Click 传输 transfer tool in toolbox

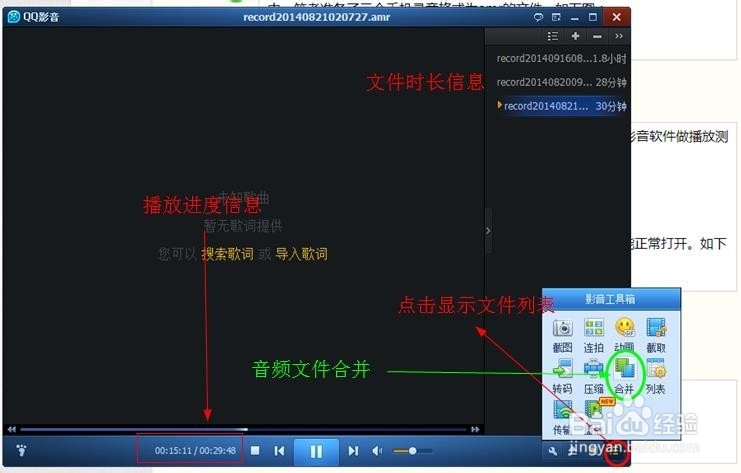click(562, 418)
